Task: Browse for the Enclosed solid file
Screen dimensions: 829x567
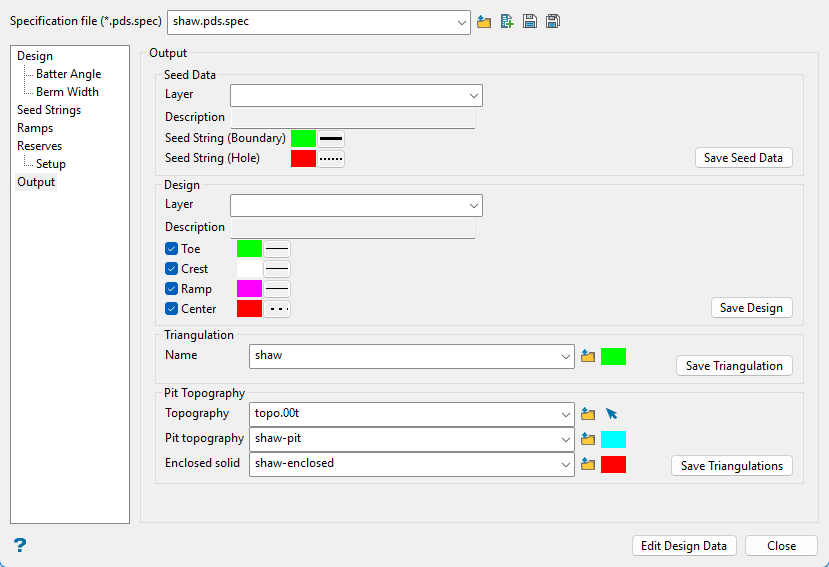Action: [x=588, y=464]
